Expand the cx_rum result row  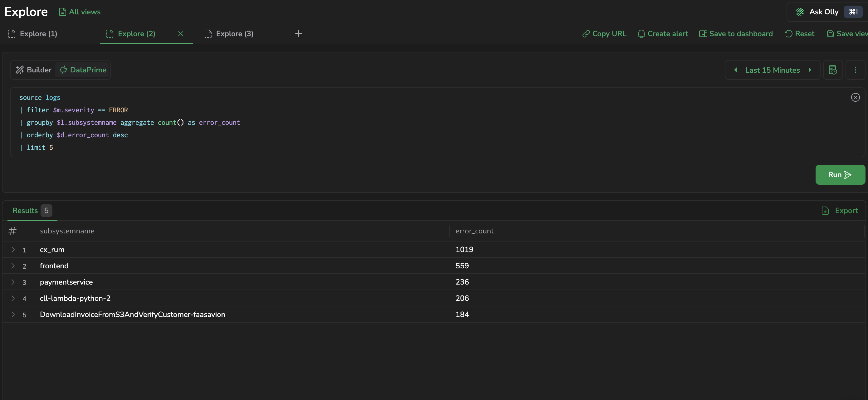coord(13,249)
